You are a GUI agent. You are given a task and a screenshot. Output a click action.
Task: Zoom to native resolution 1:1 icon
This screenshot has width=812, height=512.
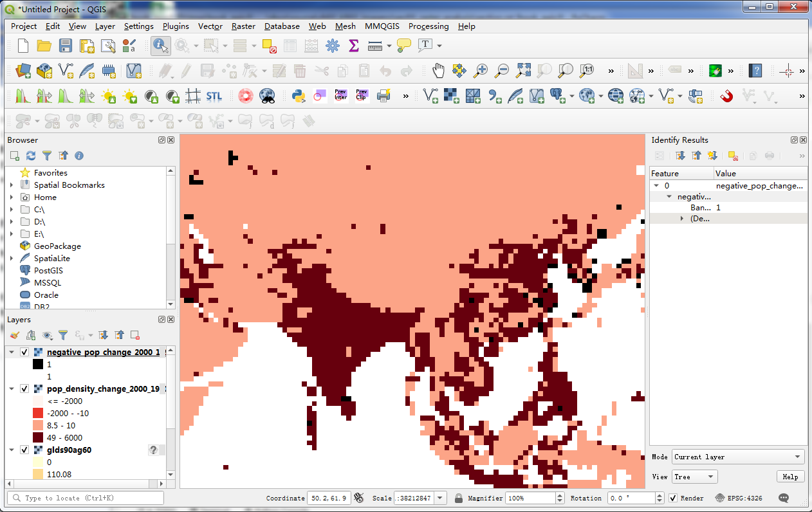pos(587,70)
